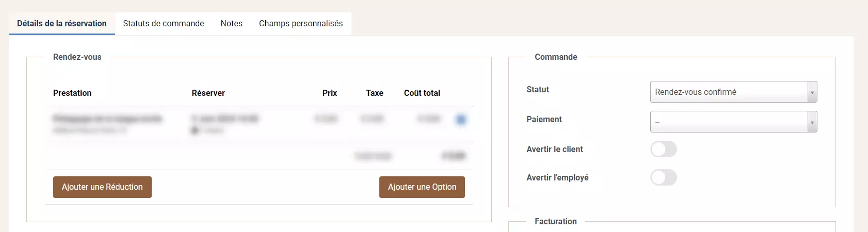The image size is (868, 232).
Task: Click the Taxe column header
Action: coord(374,93)
